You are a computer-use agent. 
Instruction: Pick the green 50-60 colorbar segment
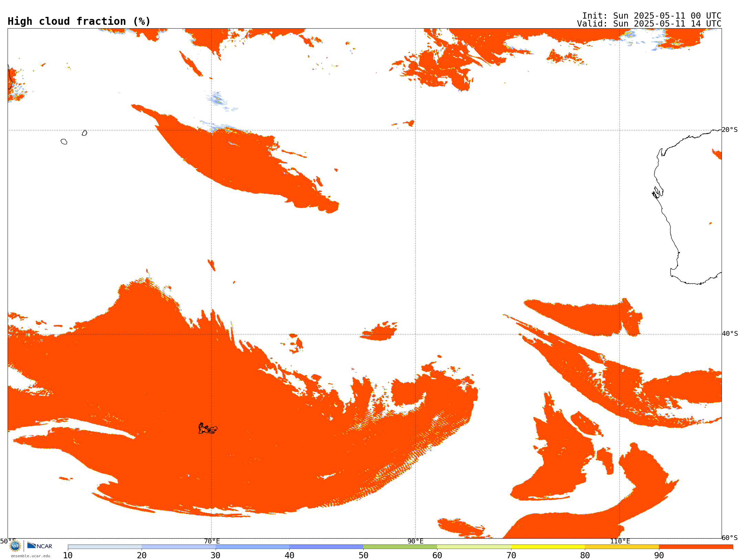tap(400, 547)
